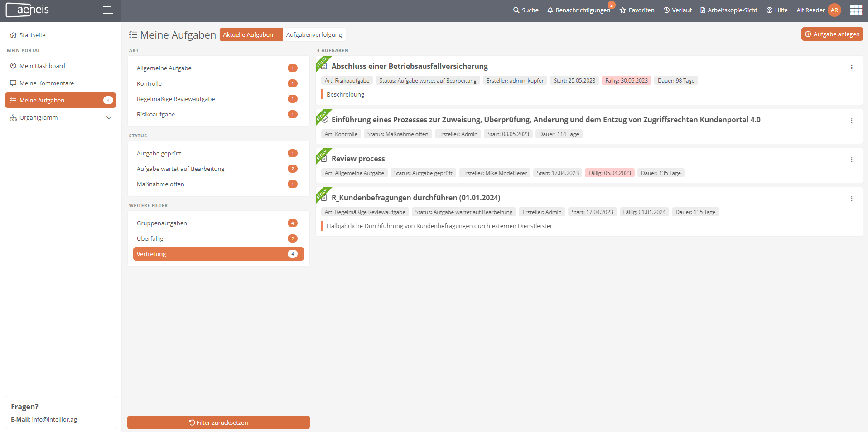Expand the Organigramm chevron
868x432 pixels.
(109, 117)
